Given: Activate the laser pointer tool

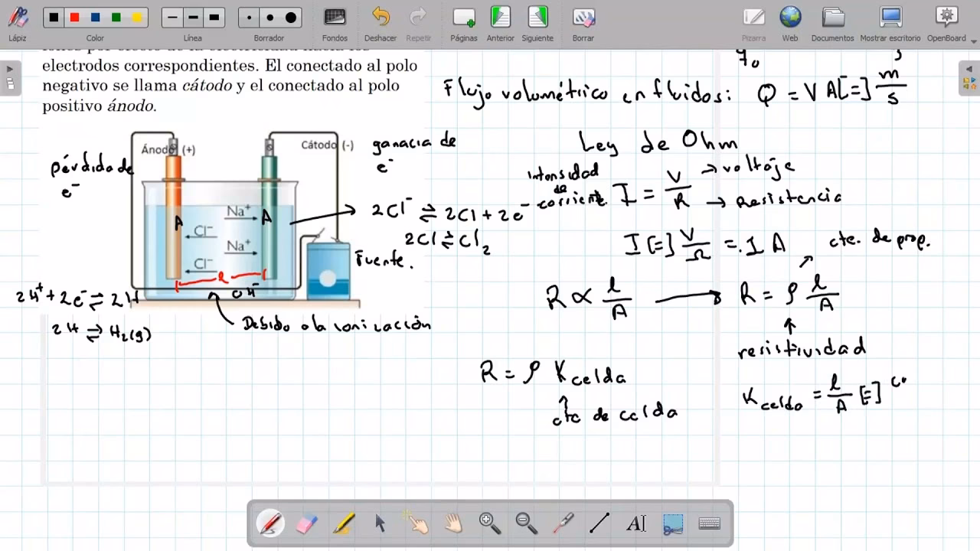Looking at the screenshot, I should [x=563, y=523].
